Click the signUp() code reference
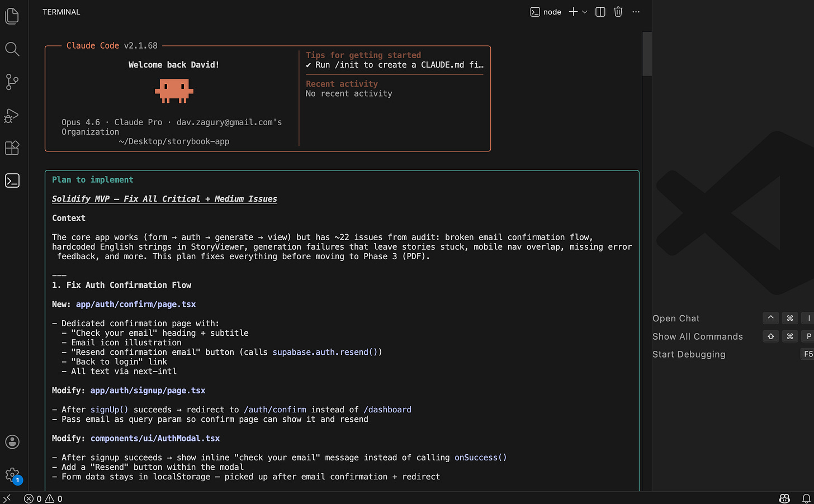The width and height of the screenshot is (814, 504). pyautogui.click(x=110, y=410)
